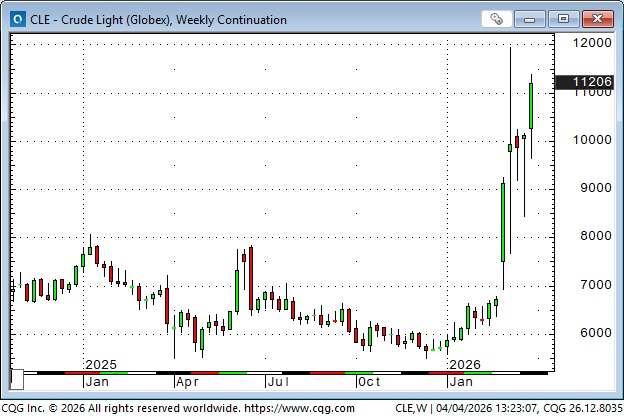The height and width of the screenshot is (416, 624).
Task: Click the CQG application icon in title bar
Action: [x=15, y=19]
